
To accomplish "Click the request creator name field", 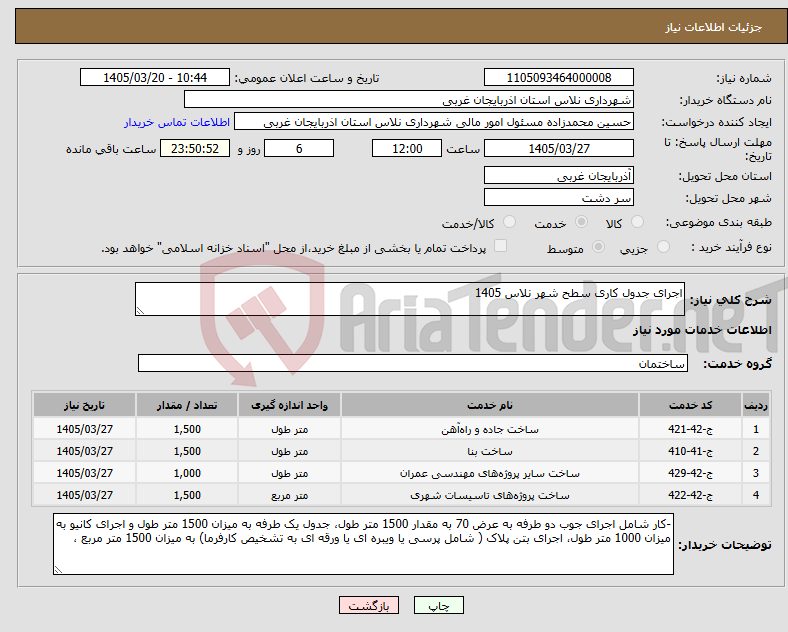I will [434, 122].
